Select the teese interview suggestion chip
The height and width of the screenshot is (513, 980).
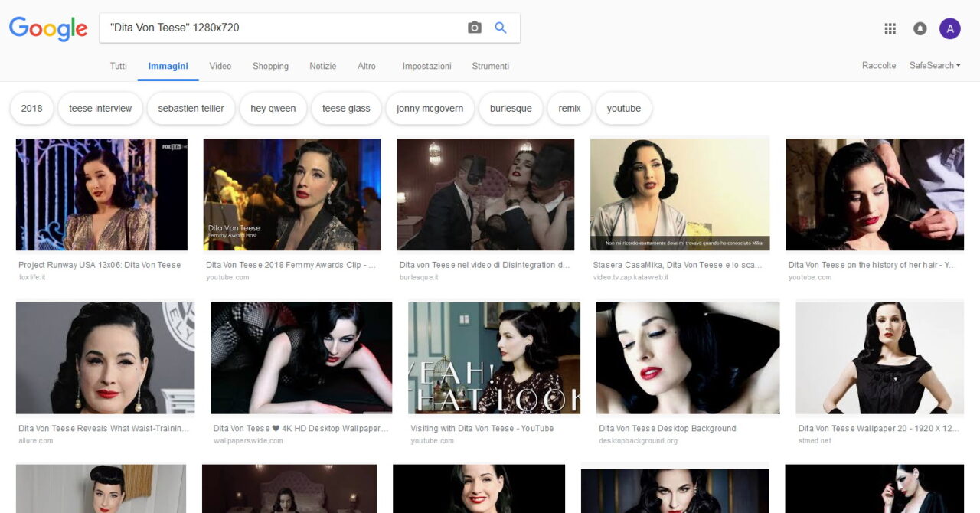click(x=100, y=109)
